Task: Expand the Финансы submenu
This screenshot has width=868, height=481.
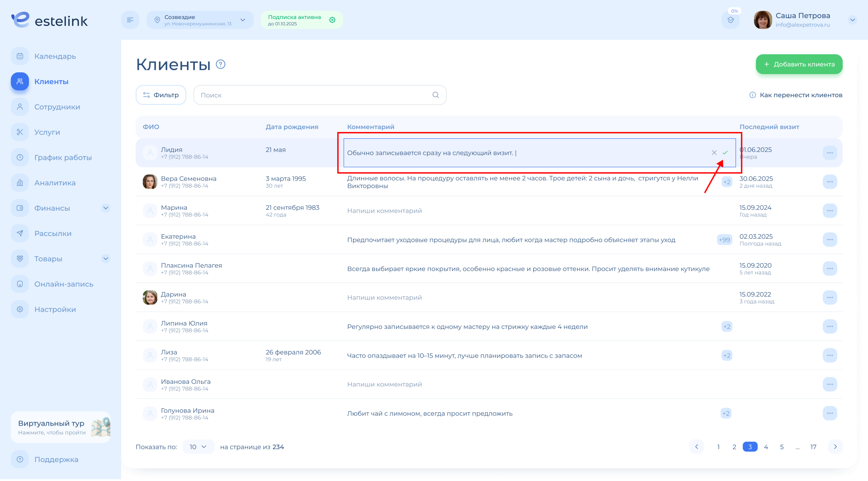Action: pos(106,208)
